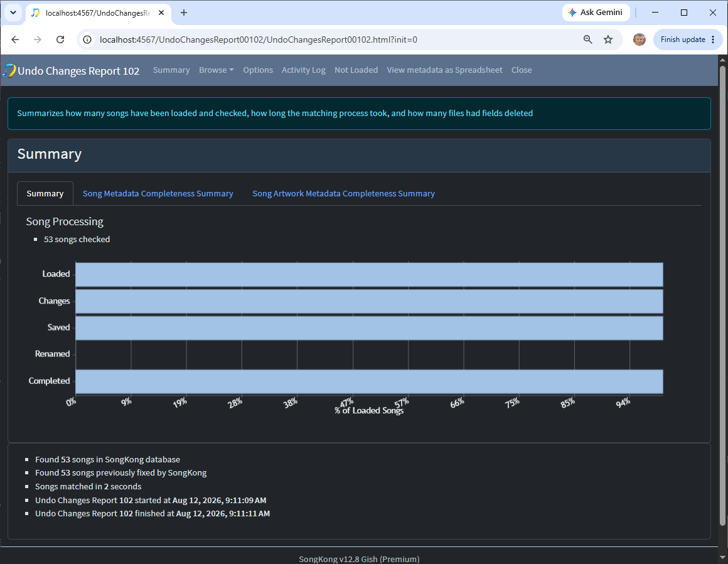Image resolution: width=728 pixels, height=564 pixels.
Task: Open the Browse dropdown menu
Action: coord(217,70)
